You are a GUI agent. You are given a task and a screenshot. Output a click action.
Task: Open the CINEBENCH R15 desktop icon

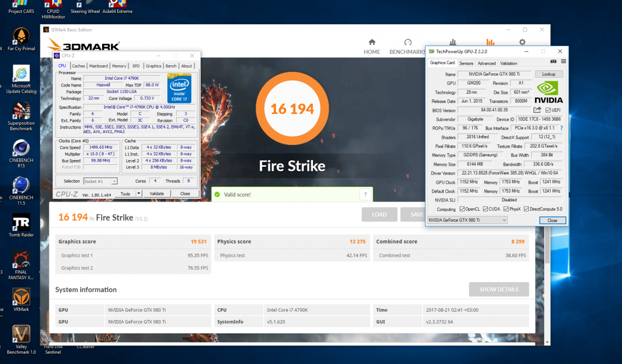click(21, 154)
